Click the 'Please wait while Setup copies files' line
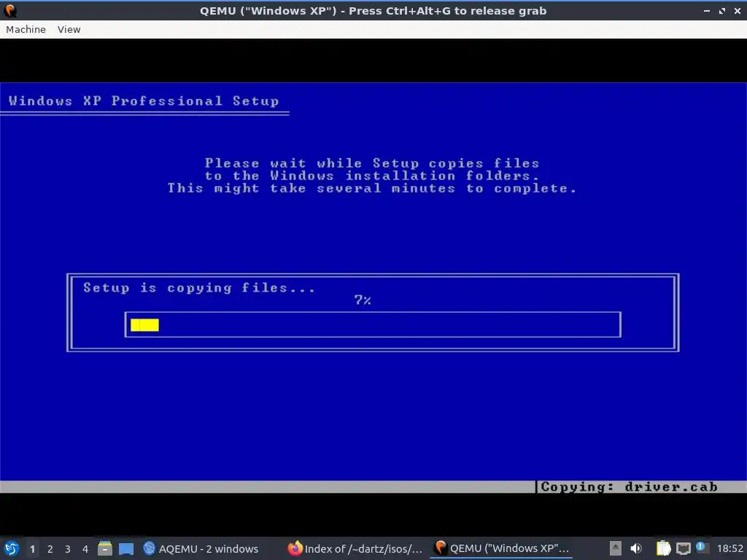747x560 pixels. pyautogui.click(x=372, y=163)
